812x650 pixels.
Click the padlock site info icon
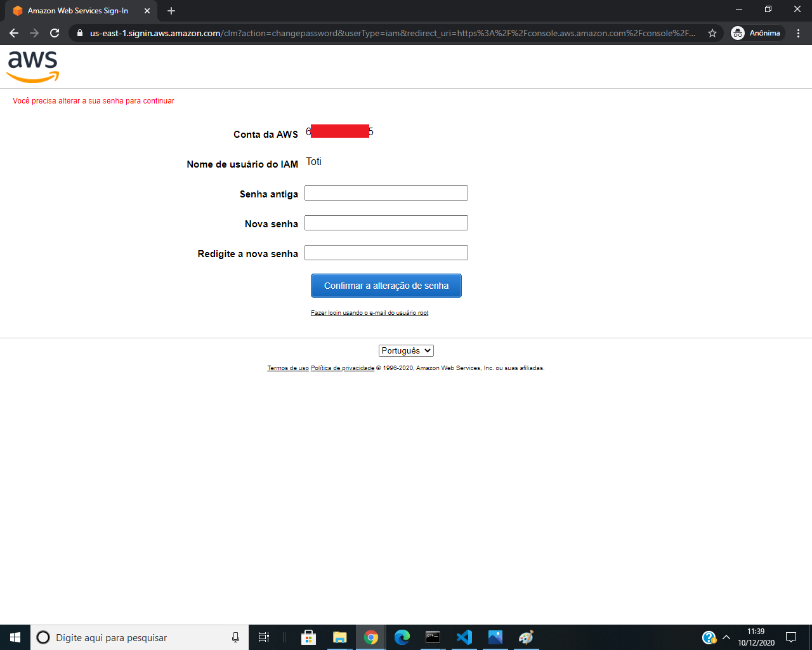pos(79,33)
